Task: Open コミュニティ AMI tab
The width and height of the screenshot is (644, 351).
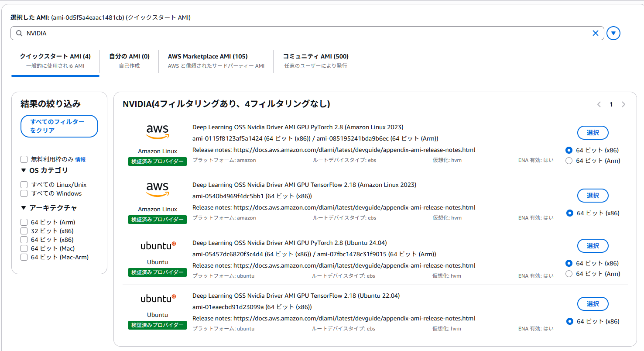Action: click(315, 61)
